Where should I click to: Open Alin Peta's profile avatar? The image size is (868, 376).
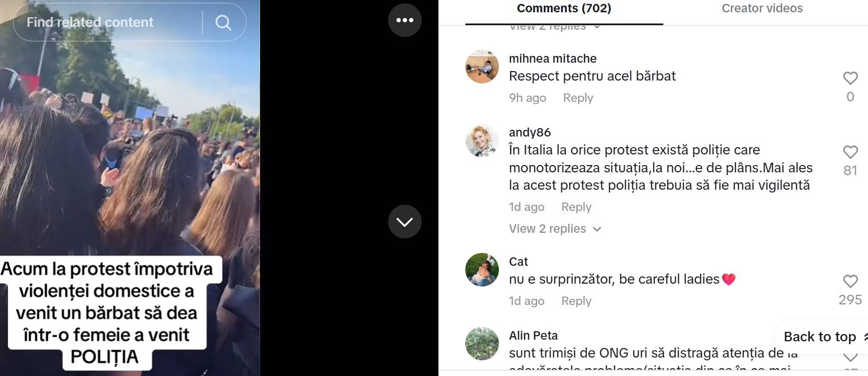[x=482, y=344]
